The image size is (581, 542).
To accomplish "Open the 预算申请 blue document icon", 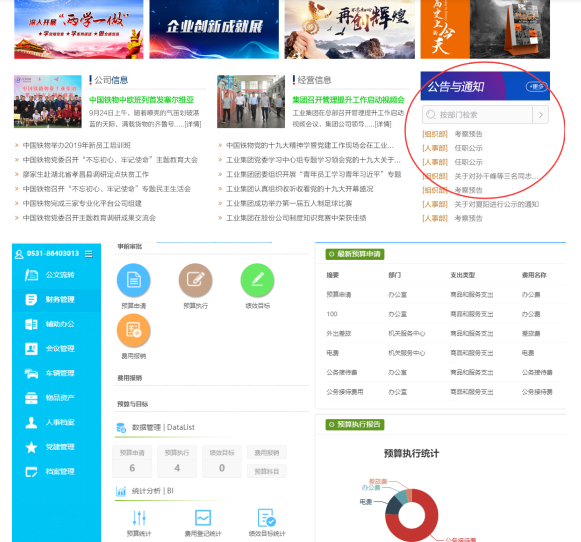I will point(133,280).
